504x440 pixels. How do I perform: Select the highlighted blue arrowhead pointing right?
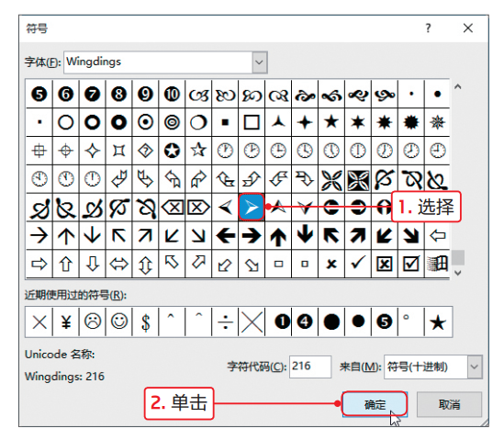[x=252, y=207]
